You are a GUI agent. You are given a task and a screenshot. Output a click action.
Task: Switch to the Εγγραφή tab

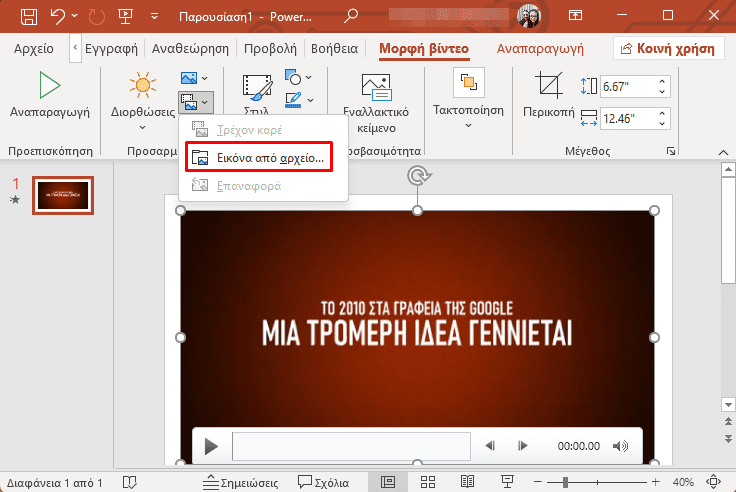point(111,48)
